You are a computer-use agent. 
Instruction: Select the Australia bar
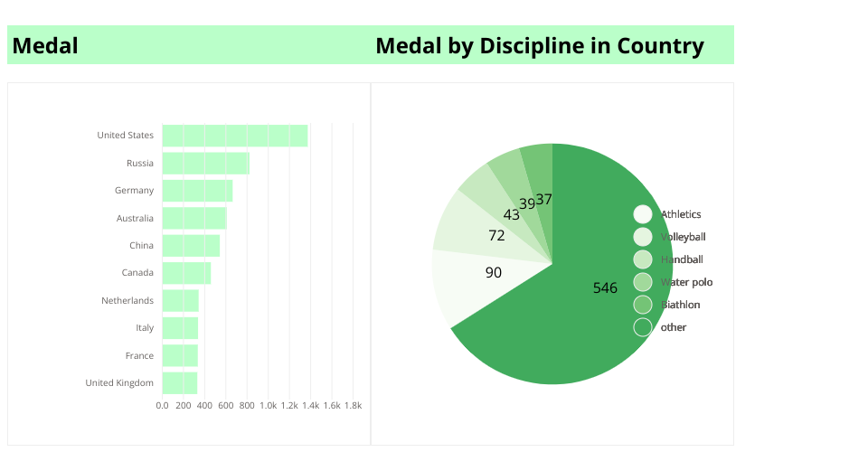[194, 218]
